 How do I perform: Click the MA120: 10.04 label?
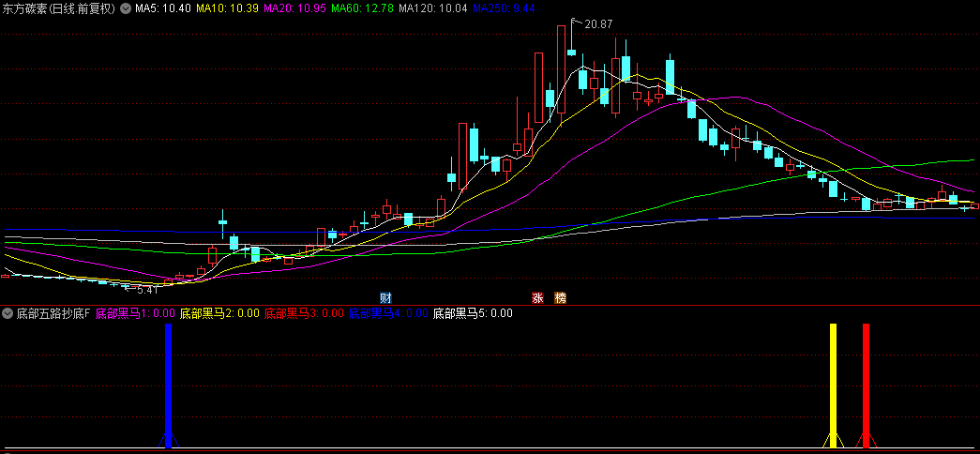pyautogui.click(x=433, y=8)
